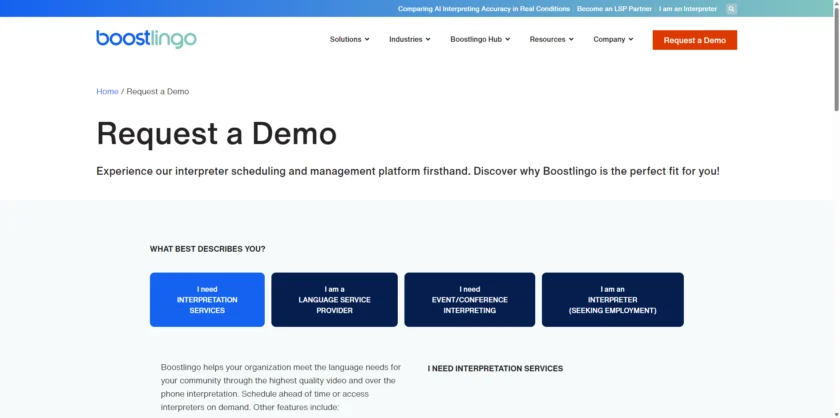Open the Company dropdown
Screen dimensions: 840x418
coord(613,39)
